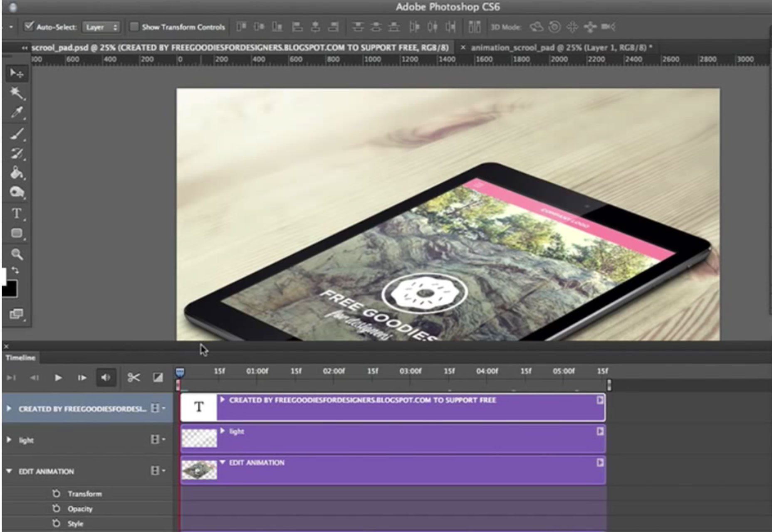Toggle Opacity keyframe stopwatch
Screen dimensions: 772x532
57,508
